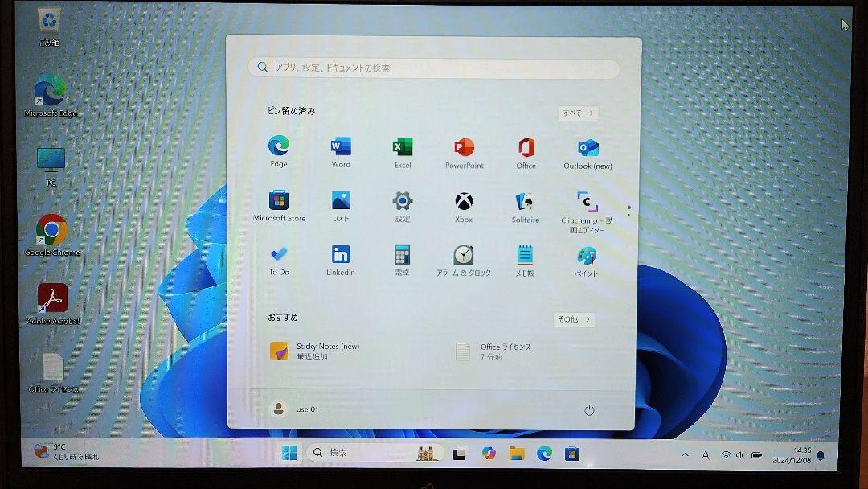This screenshot has width=868, height=489.
Task: Open アラーム & クロック app
Action: tap(464, 261)
